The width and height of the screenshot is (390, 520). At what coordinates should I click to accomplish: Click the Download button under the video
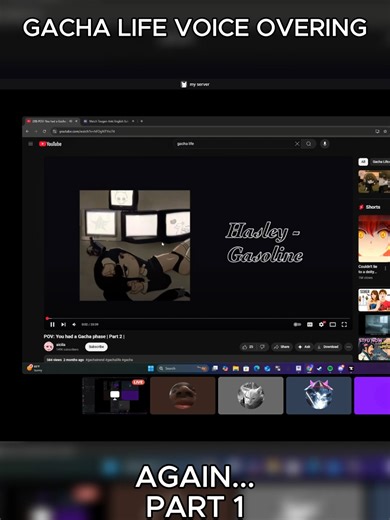click(328, 347)
